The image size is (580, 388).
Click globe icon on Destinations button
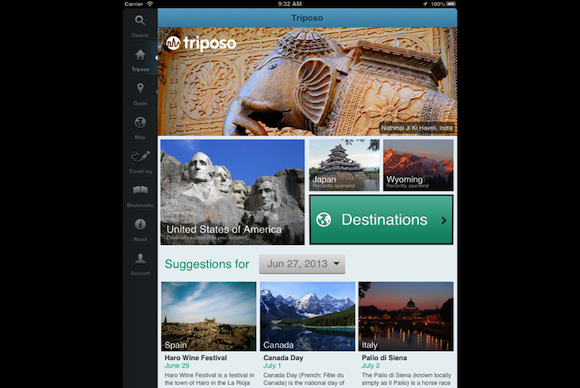click(324, 220)
